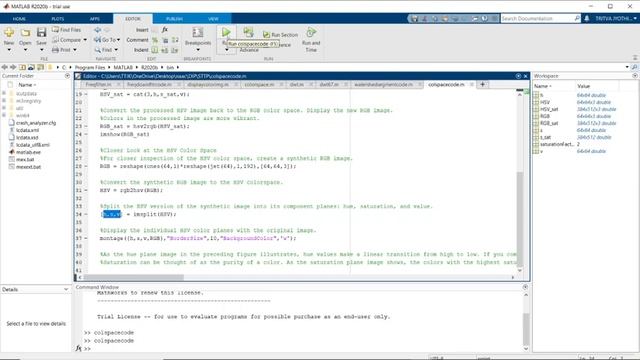Open the Open dropdown arrow
Viewport: 640px width, 360px height.
tap(25, 50)
